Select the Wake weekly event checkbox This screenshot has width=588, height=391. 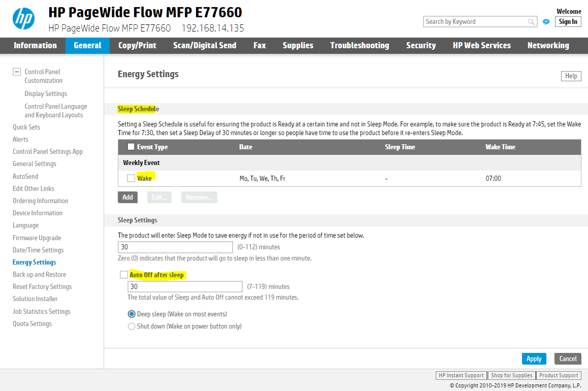point(130,178)
